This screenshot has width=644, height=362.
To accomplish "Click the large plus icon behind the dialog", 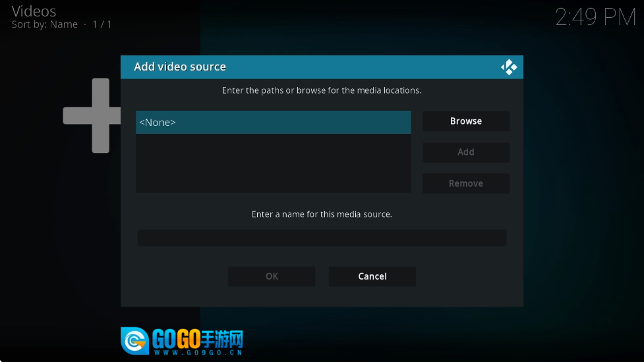I will (92, 115).
